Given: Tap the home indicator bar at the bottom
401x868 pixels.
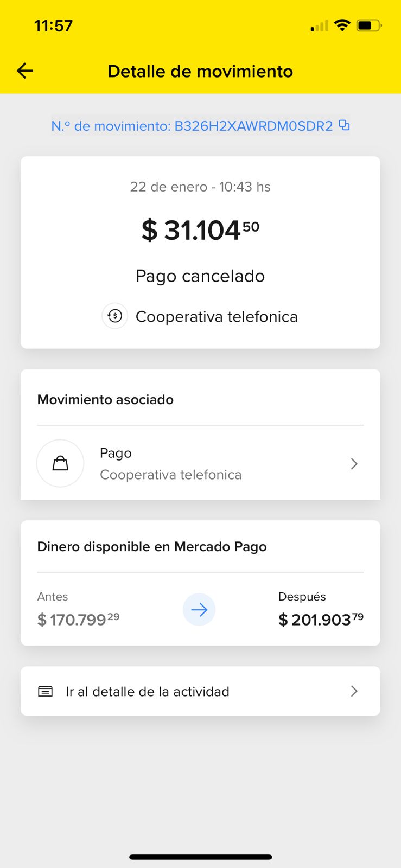Looking at the screenshot, I should click(200, 857).
